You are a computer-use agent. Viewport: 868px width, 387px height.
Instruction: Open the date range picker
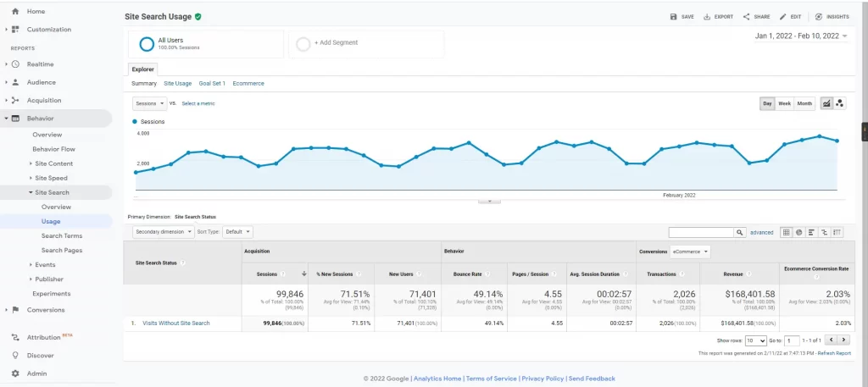click(801, 36)
